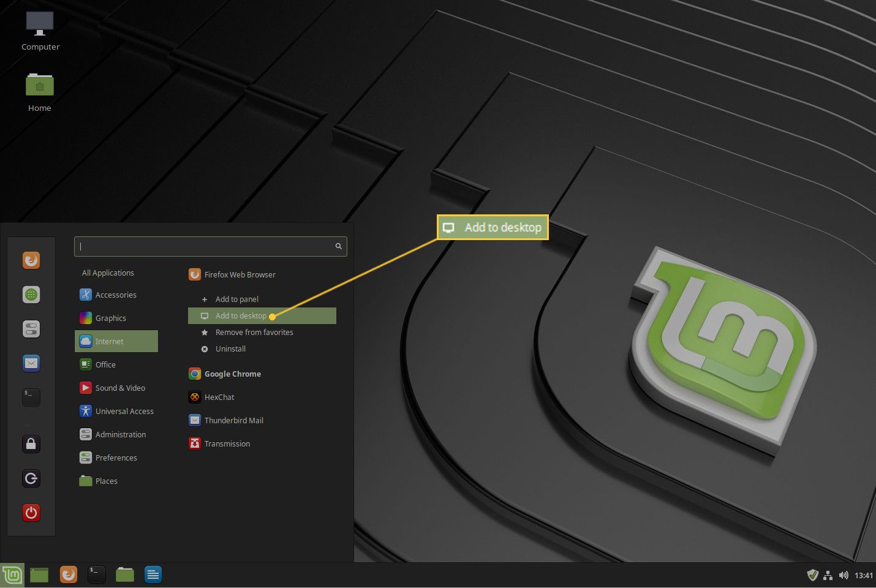
Task: Open the Administration category
Action: coord(116,434)
